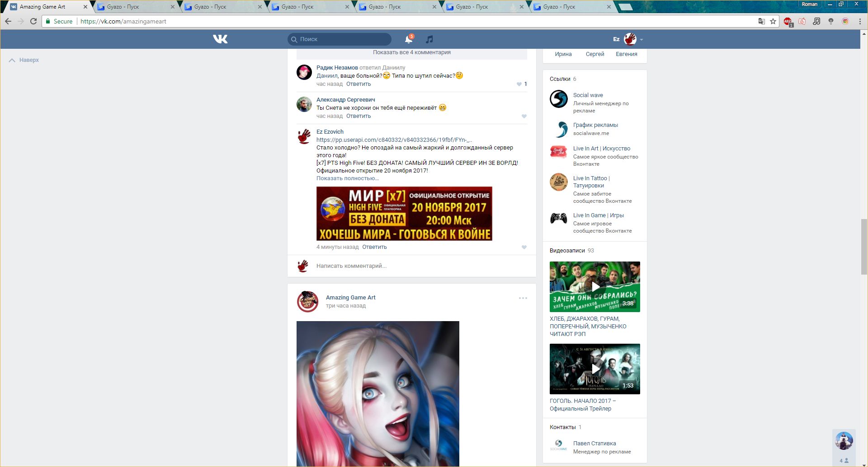Like Радик Незамов's comment with the heart

[519, 84]
